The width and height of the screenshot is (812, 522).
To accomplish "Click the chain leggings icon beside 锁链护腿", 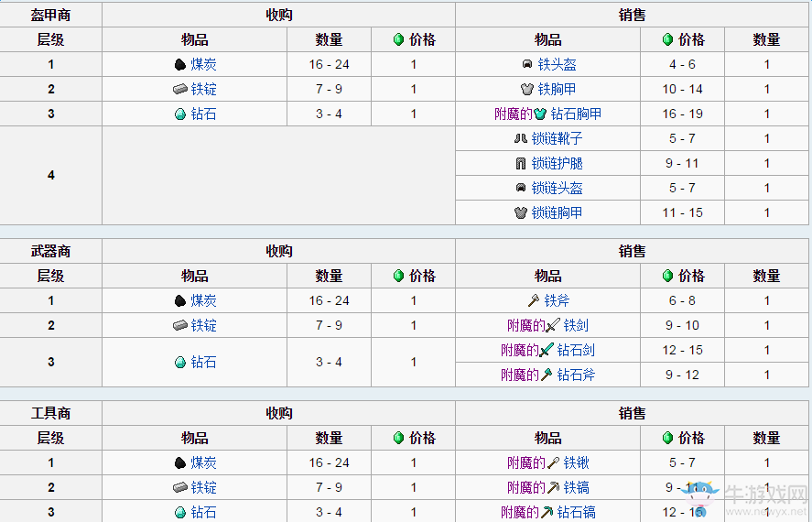I will (521, 164).
